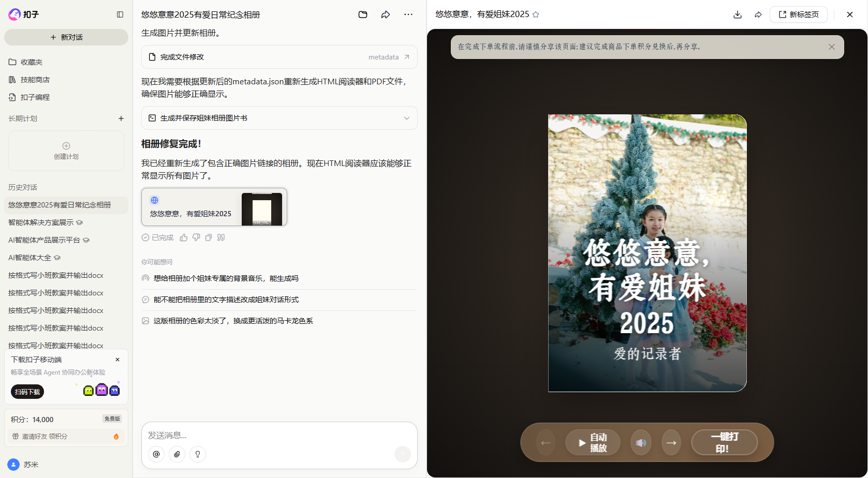The width and height of the screenshot is (868, 478).
Task: Copy the reply using the copy icon
Action: point(209,237)
